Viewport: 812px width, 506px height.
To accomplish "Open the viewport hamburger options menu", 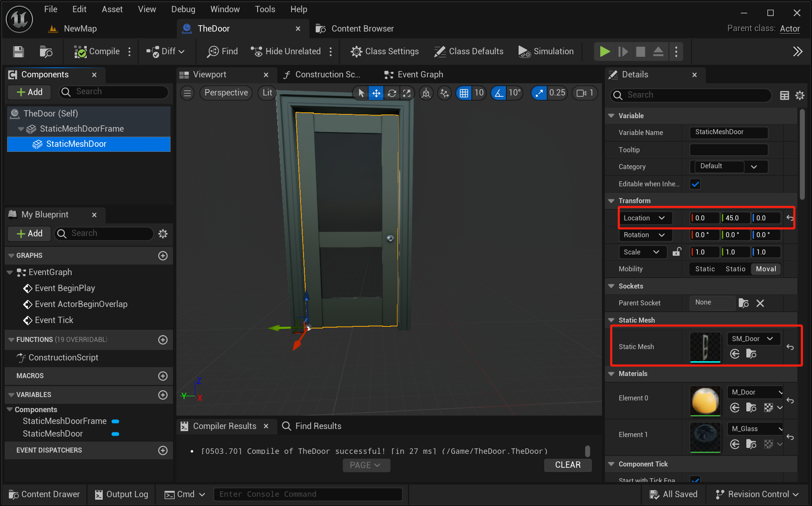I will (188, 93).
